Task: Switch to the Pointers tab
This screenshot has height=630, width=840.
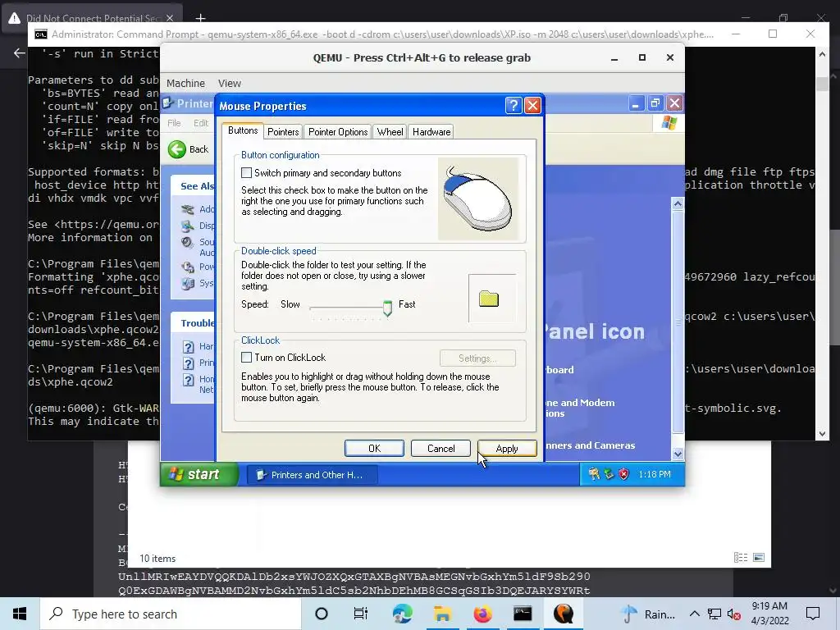Action: (x=283, y=132)
